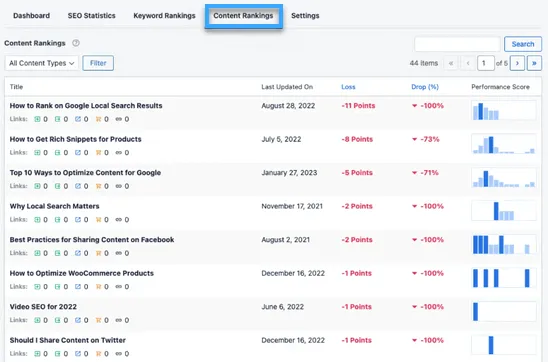Image resolution: width=548 pixels, height=362 pixels.
Task: Click blue external links icon in Top 10 Ways row
Action: point(78,186)
